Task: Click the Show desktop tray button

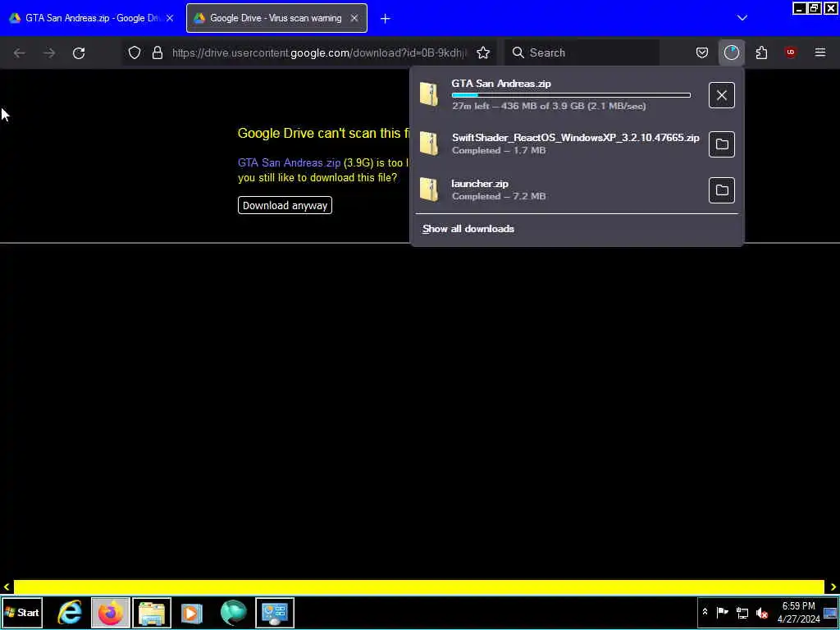Action: (831, 612)
